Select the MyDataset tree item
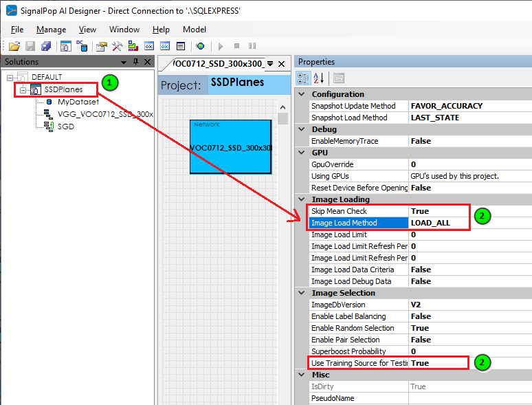Screen dimensions: 532x405 [x=78, y=102]
